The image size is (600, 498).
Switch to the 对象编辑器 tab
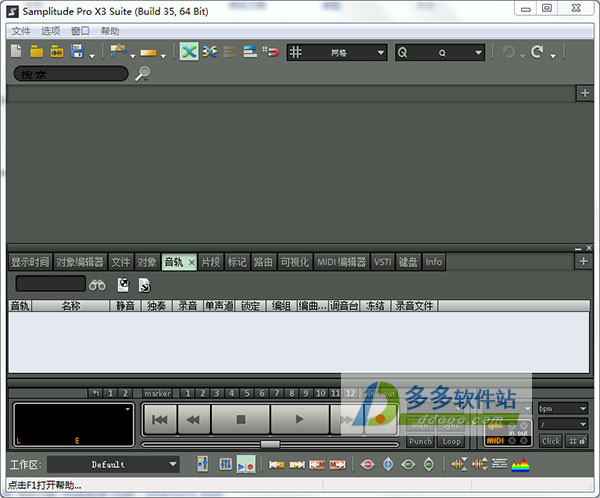(x=80, y=262)
